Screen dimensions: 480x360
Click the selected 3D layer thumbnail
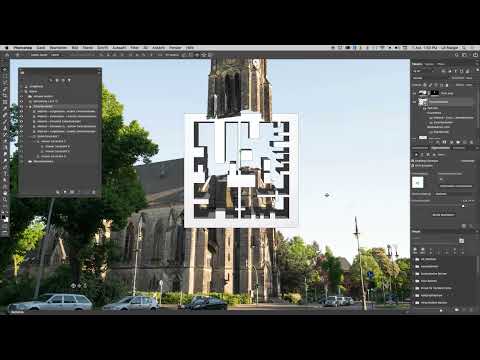click(423, 101)
